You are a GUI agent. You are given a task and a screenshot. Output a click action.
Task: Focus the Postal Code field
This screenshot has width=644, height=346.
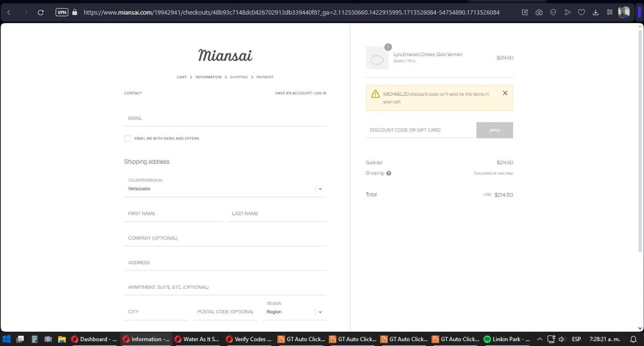pos(225,312)
